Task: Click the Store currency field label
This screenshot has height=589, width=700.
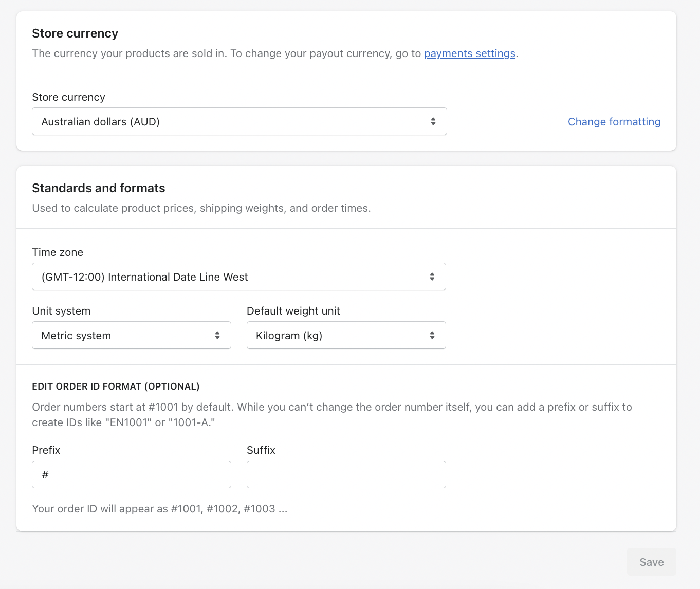Action: (68, 97)
